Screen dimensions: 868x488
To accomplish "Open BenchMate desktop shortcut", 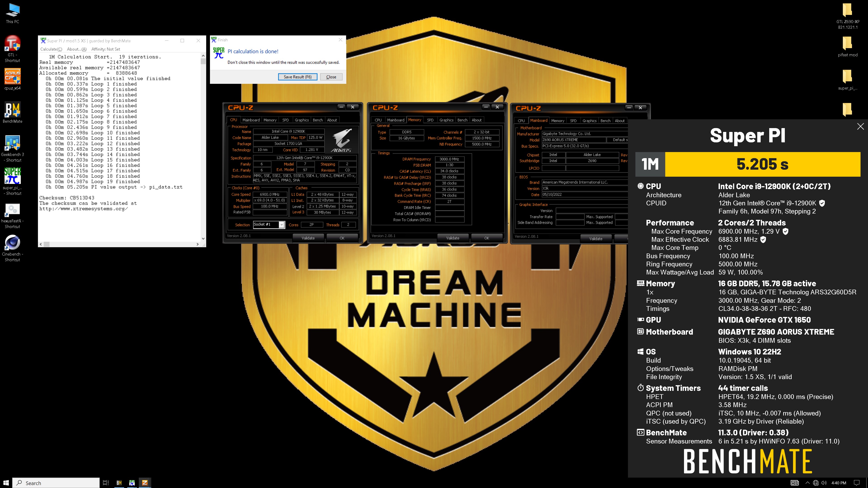I will point(12,113).
